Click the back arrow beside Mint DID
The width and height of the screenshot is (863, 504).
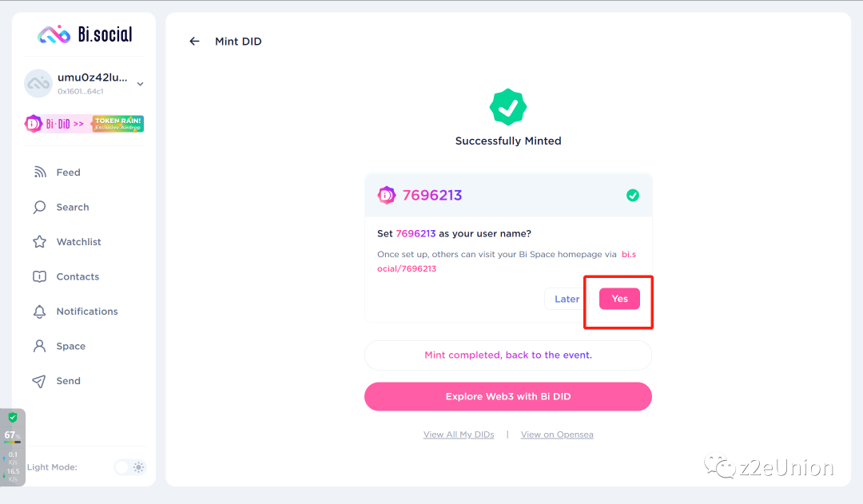[194, 41]
